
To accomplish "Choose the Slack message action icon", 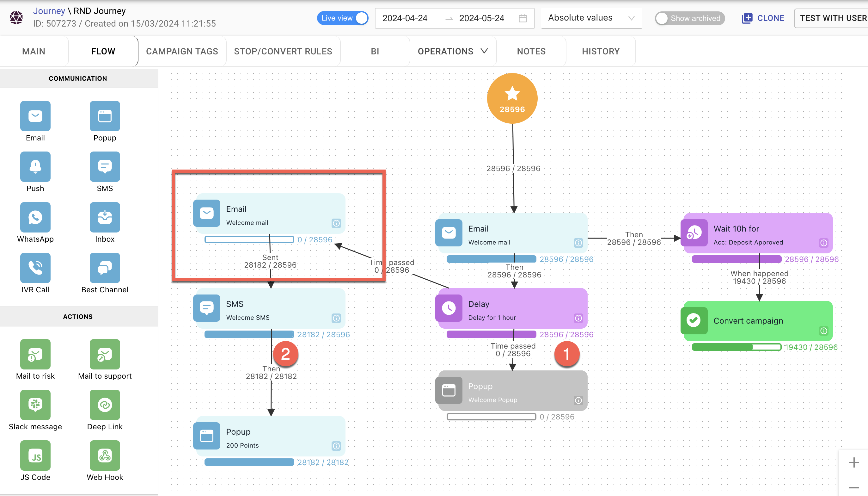I will [35, 405].
